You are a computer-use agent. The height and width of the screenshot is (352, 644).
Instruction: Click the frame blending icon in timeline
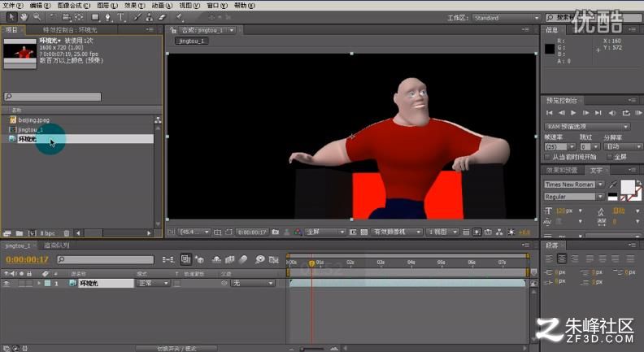[230, 259]
